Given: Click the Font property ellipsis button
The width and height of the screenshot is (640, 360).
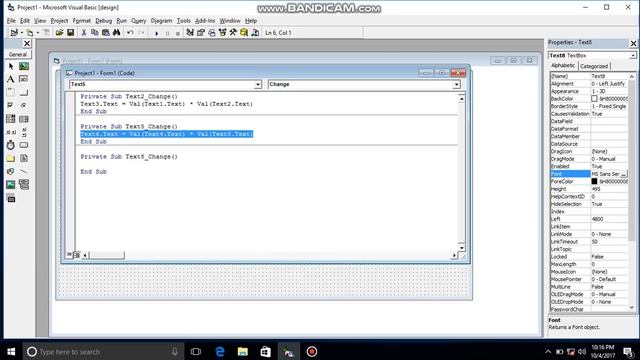Looking at the screenshot, I should [x=624, y=174].
